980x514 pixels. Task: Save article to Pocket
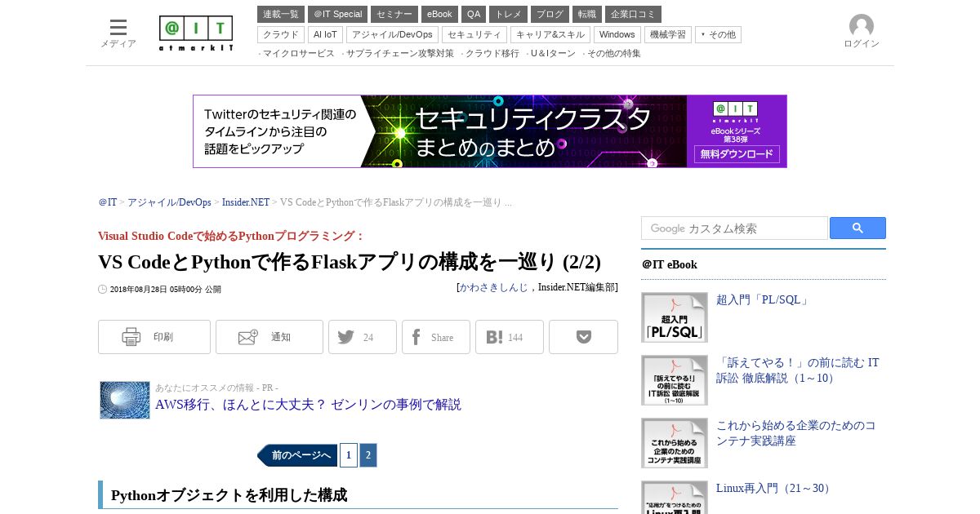pos(583,337)
